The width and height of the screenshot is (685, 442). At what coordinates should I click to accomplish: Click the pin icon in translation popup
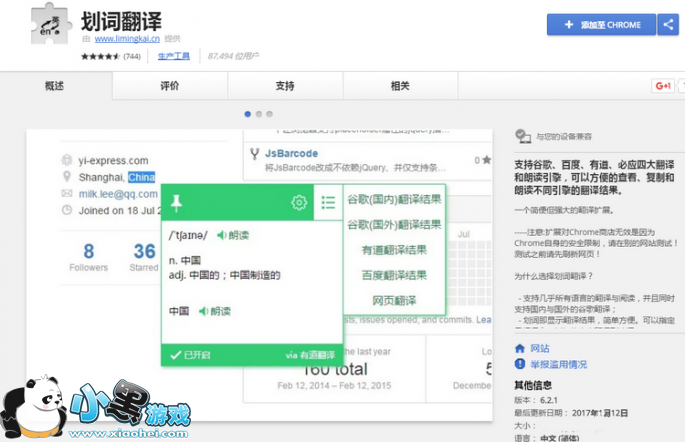[177, 203]
